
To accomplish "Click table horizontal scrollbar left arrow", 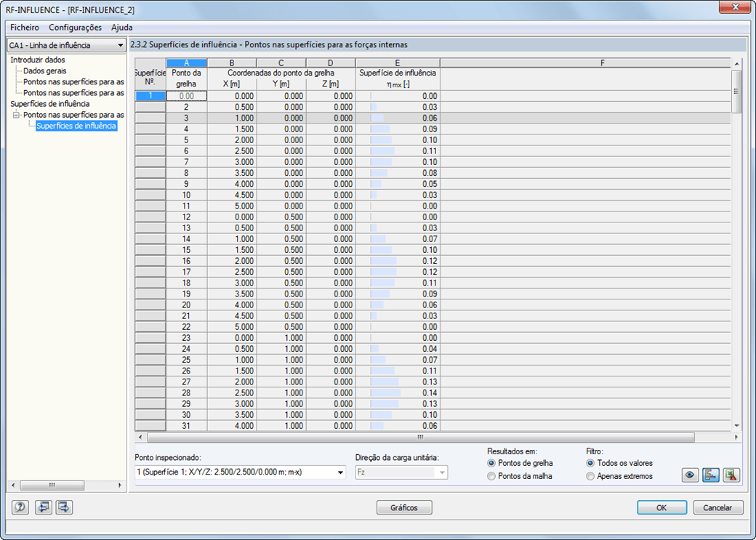I will click(x=140, y=438).
